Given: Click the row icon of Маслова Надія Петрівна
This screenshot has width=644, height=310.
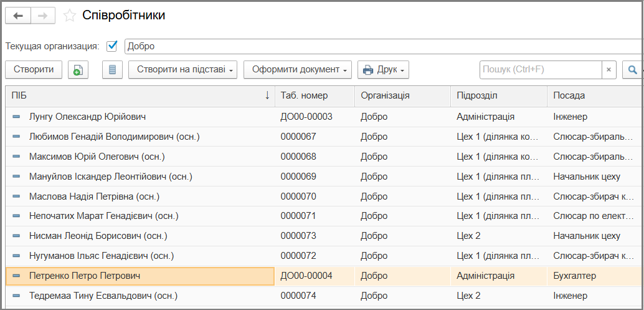Looking at the screenshot, I should click(x=16, y=196).
